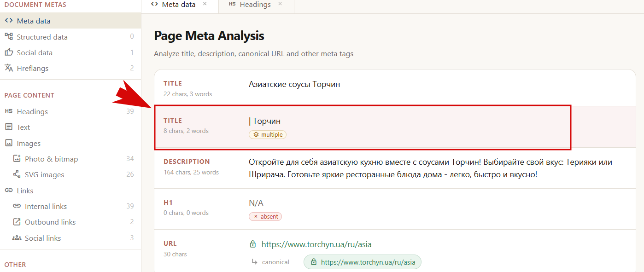Click the Images picture icon
The height and width of the screenshot is (272, 644).
tap(9, 143)
